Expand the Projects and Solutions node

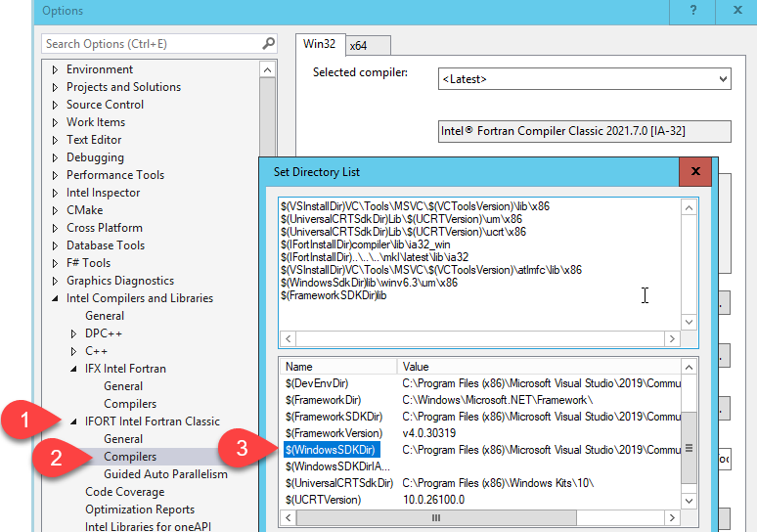pos(55,87)
